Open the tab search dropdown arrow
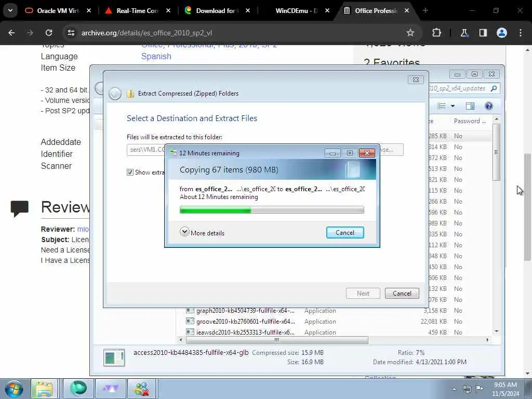The width and height of the screenshot is (532, 399). pyautogui.click(x=10, y=10)
